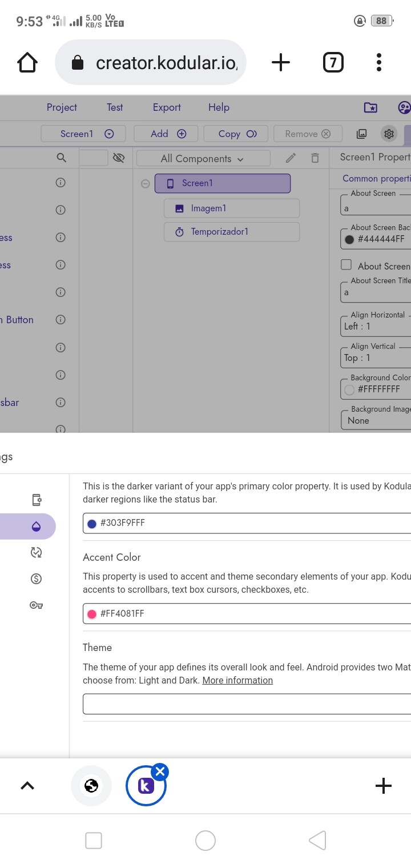Screen dimensions: 411x868
Task: Click the Add screen button
Action: click(x=166, y=134)
